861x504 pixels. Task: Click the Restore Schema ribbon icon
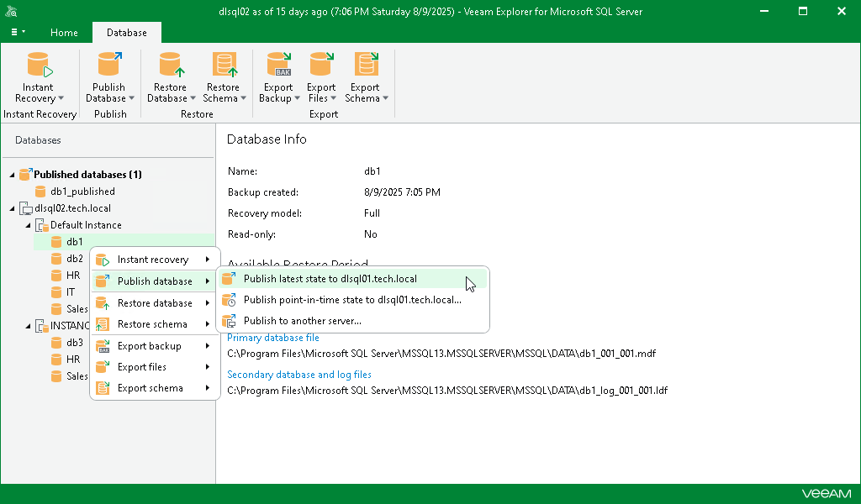223,66
